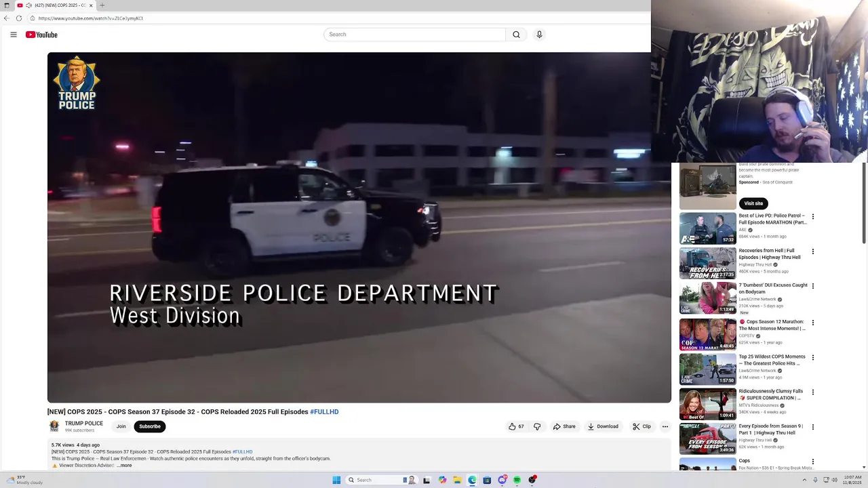Click the COPSTV channel name
The width and height of the screenshot is (868, 488).
[747, 335]
